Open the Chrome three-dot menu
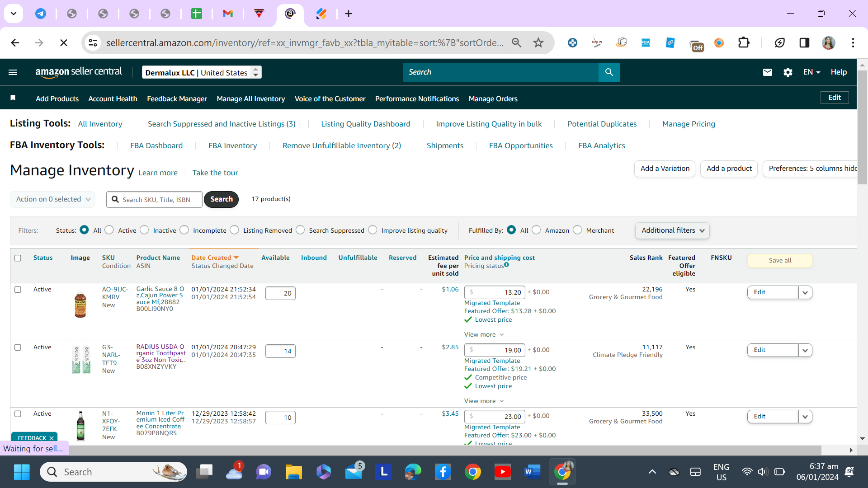This screenshot has width=868, height=488. click(853, 43)
